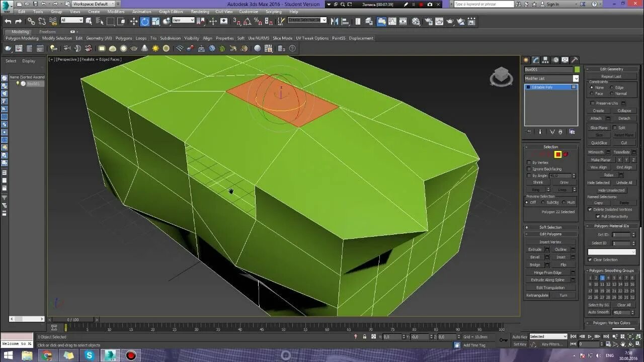Open Chrome from the Windows taskbar
The width and height of the screenshot is (644, 362).
(x=47, y=355)
